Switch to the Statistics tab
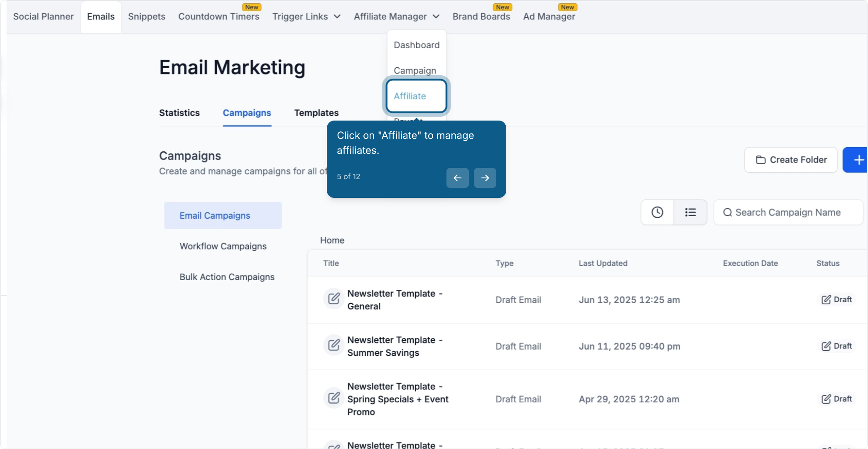The image size is (868, 449). (179, 113)
